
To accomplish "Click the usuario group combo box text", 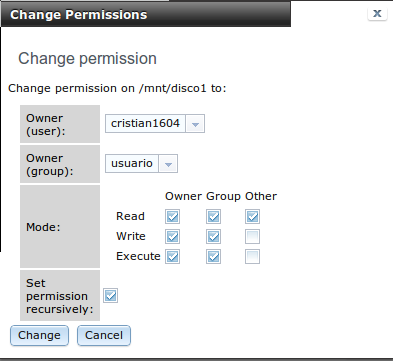I will (132, 164).
